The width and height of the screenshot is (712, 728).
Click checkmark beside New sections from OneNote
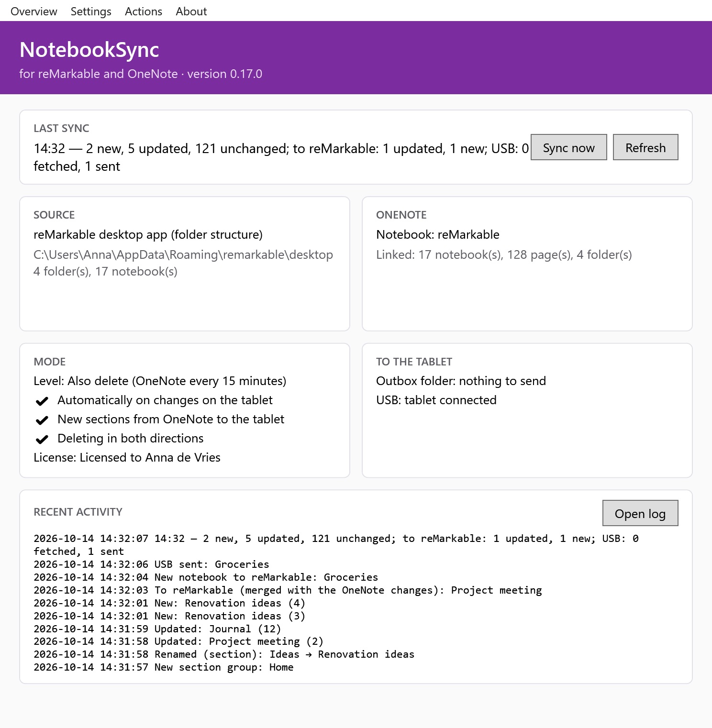point(42,420)
